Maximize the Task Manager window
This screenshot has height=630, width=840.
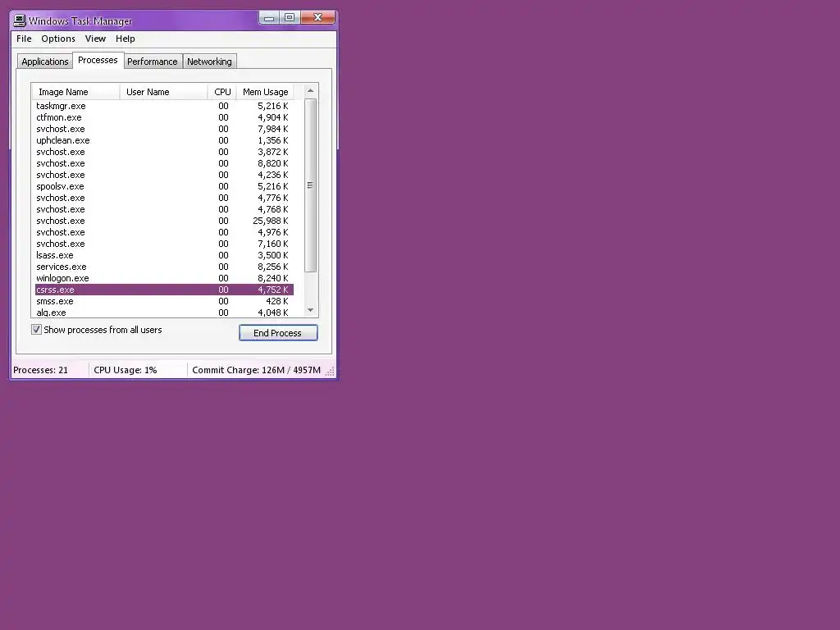(290, 18)
